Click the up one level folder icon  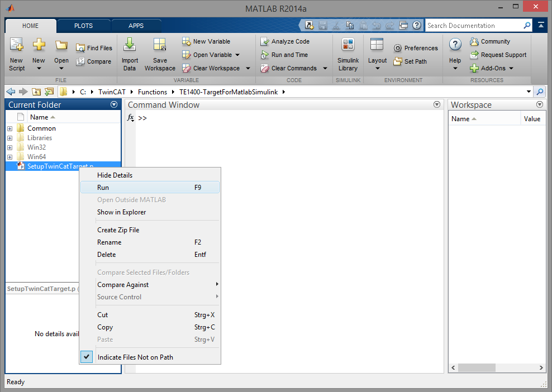coord(36,92)
